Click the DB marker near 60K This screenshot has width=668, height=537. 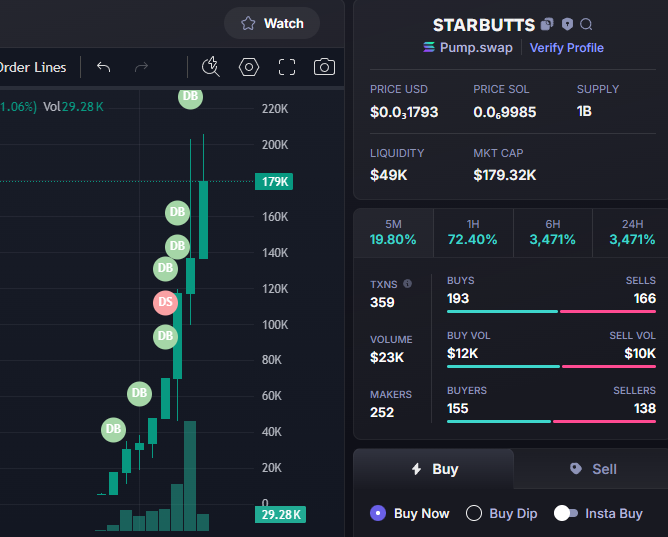coord(139,393)
